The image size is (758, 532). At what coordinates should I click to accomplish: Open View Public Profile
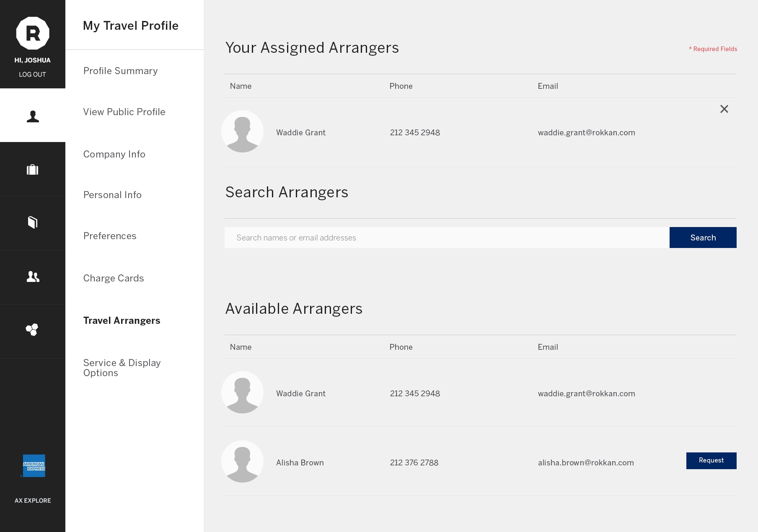click(124, 112)
